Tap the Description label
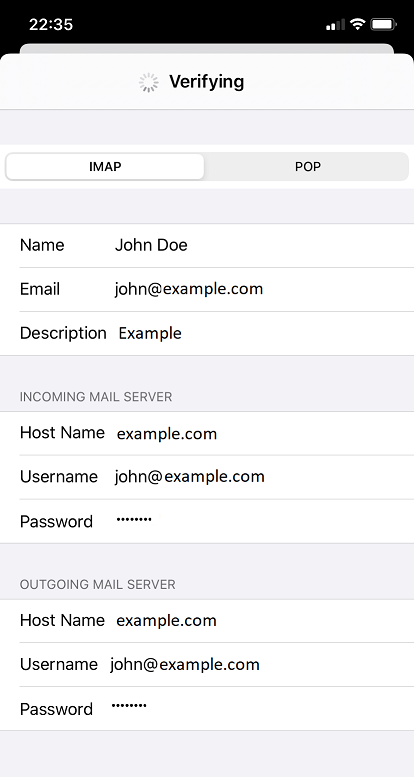The image size is (414, 777). 63,333
